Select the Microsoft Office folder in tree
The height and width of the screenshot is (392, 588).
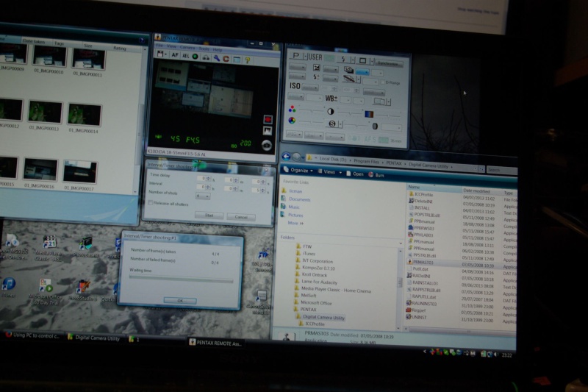click(x=316, y=303)
